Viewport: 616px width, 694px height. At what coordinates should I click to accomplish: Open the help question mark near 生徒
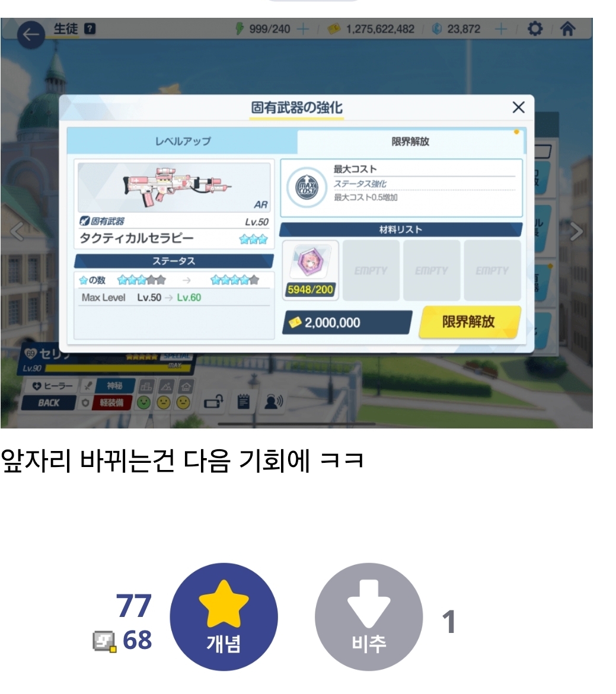90,29
